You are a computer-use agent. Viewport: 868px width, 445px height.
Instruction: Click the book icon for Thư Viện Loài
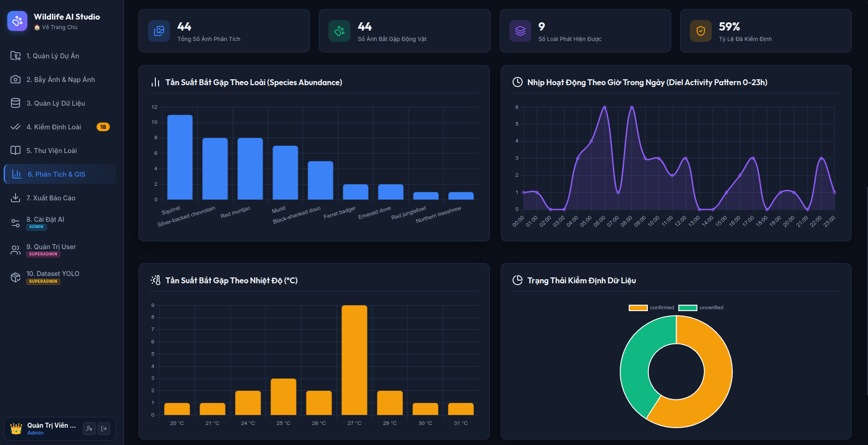(x=15, y=150)
